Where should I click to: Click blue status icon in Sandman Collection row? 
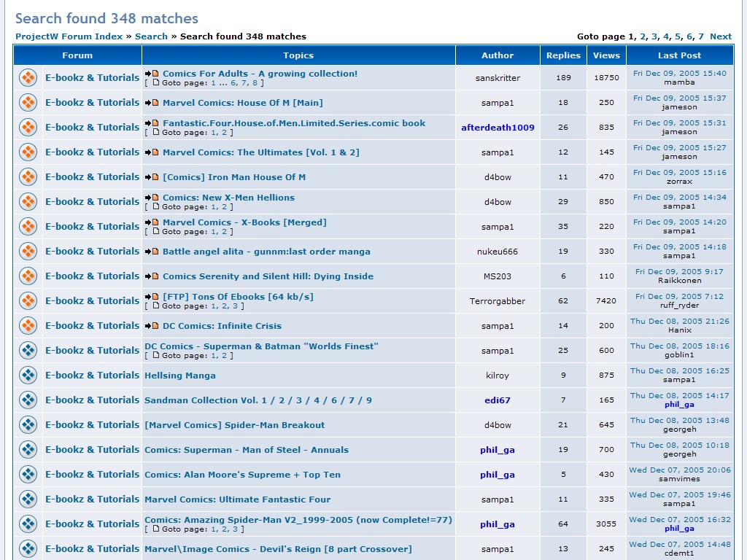(x=28, y=400)
